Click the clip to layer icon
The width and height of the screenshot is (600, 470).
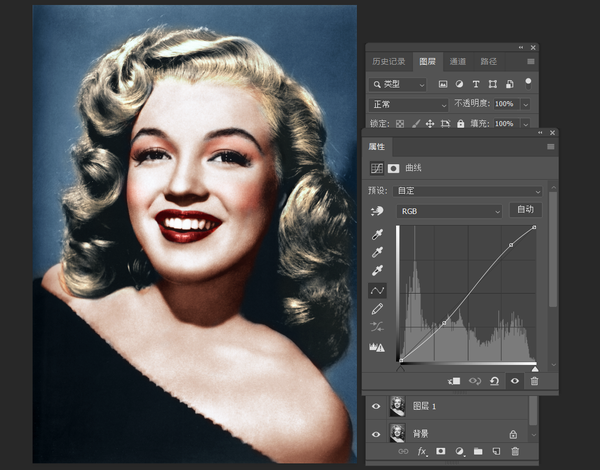pyautogui.click(x=454, y=381)
